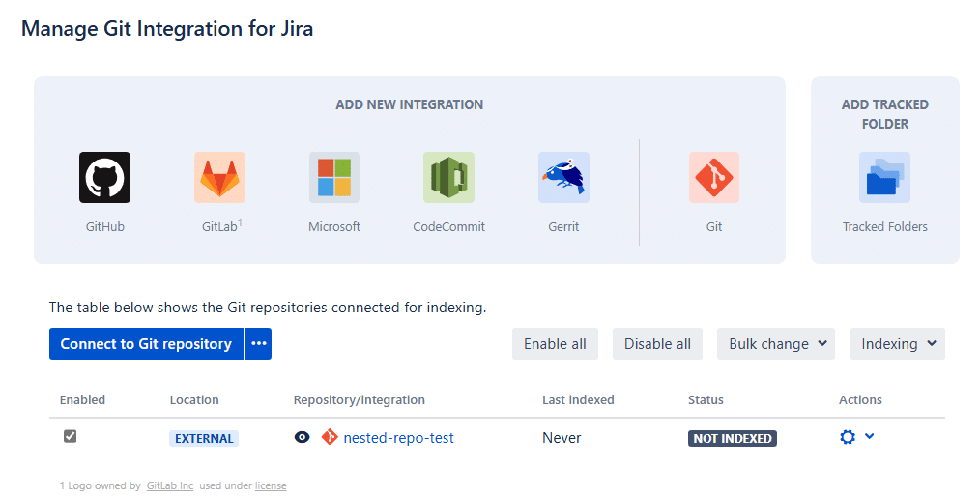Expand the chevron next to Actions gear

coord(870,436)
